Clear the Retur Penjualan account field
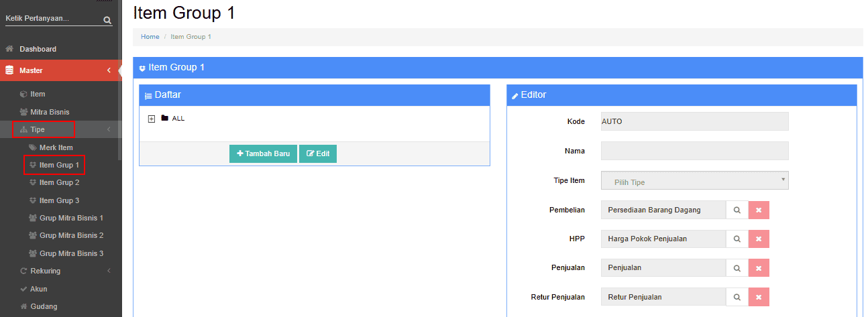This screenshot has width=868, height=317. (x=759, y=296)
